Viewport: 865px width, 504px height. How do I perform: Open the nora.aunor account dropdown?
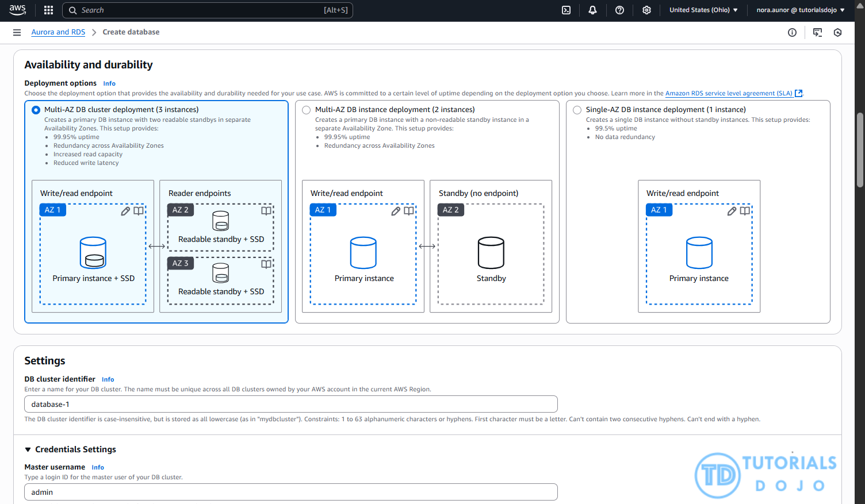point(801,10)
